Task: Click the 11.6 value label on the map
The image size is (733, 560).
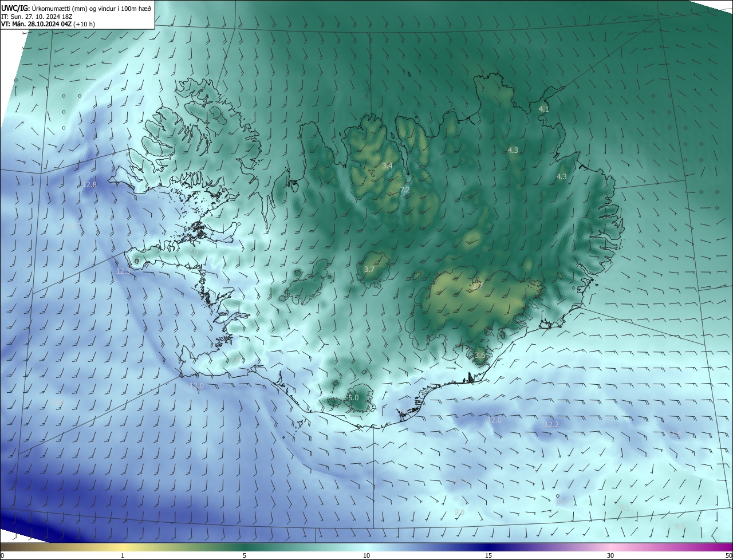Action: click(674, 433)
